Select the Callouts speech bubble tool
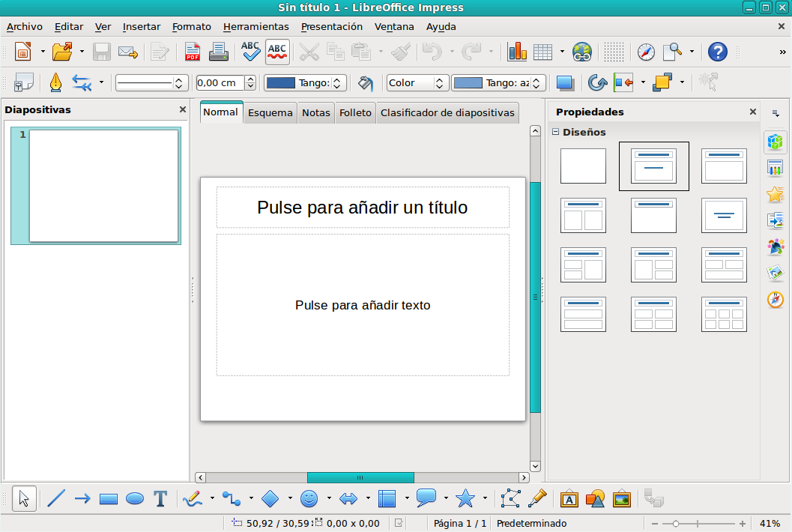This screenshot has width=792, height=532. [x=426, y=498]
